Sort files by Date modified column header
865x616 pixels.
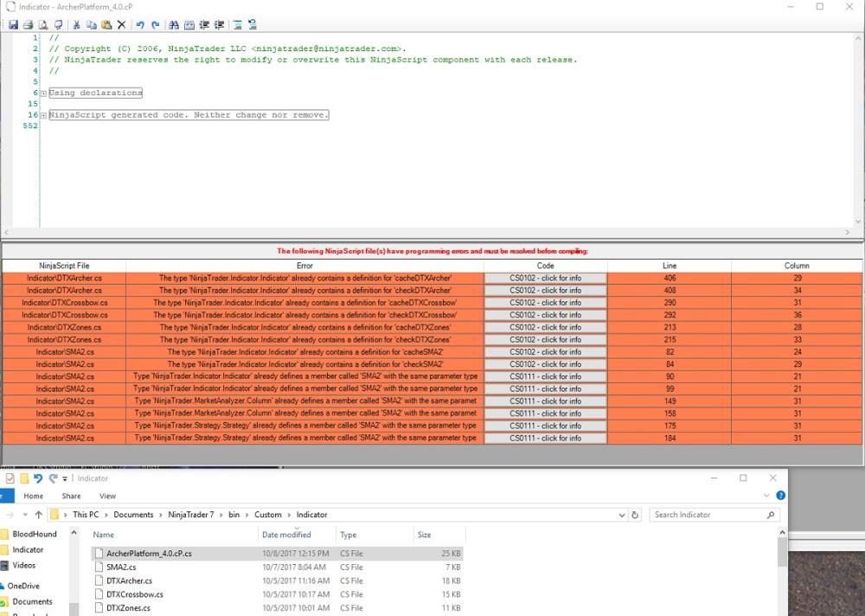[x=285, y=535]
